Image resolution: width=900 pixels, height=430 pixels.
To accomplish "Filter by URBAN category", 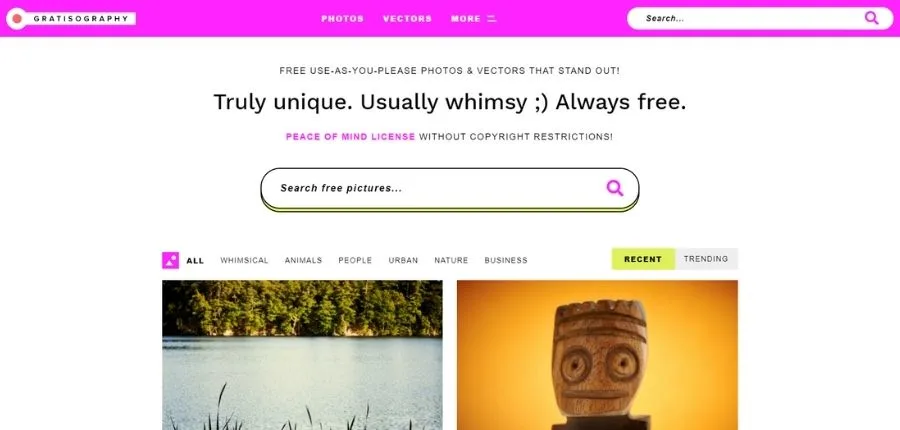I will coord(403,261).
